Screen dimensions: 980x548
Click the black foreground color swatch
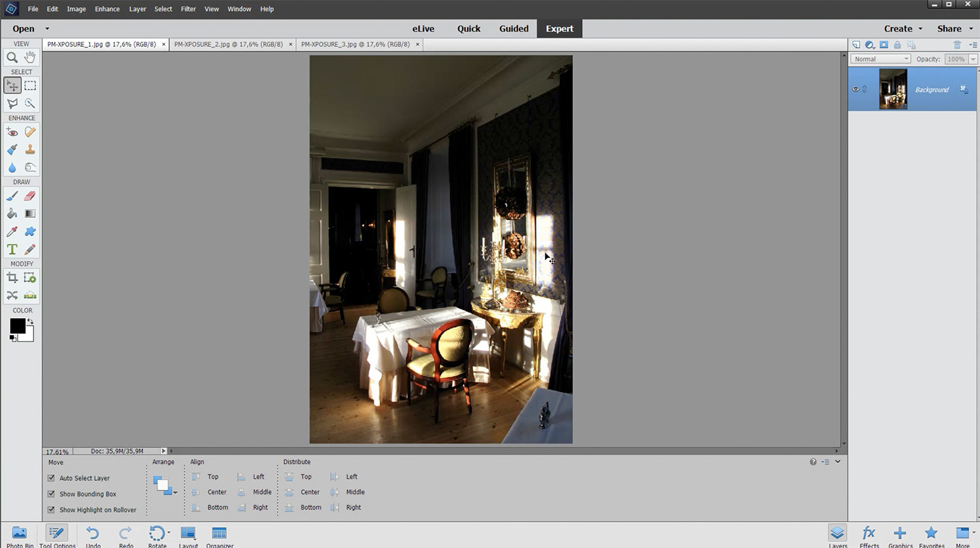pos(17,325)
